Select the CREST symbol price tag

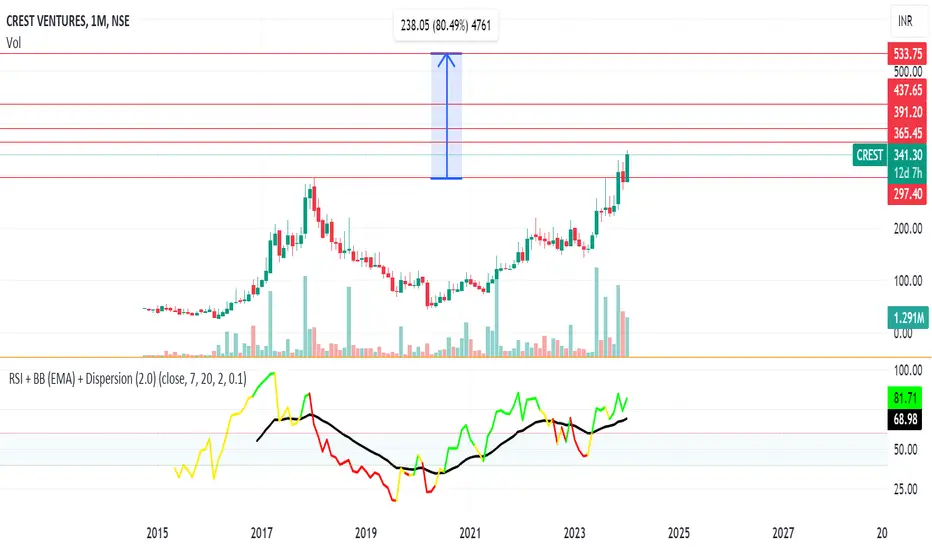click(x=870, y=155)
